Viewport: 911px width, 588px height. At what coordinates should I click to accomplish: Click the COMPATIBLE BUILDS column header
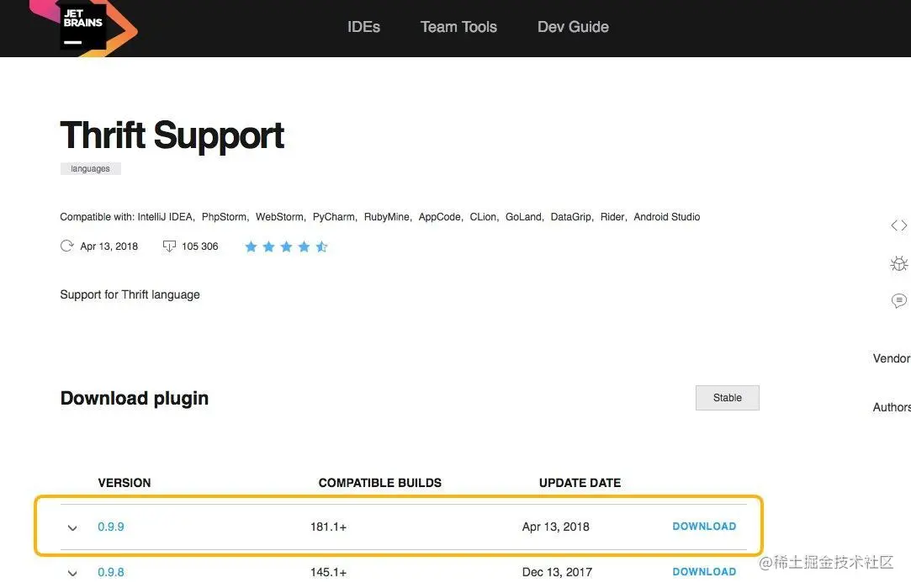coord(380,483)
